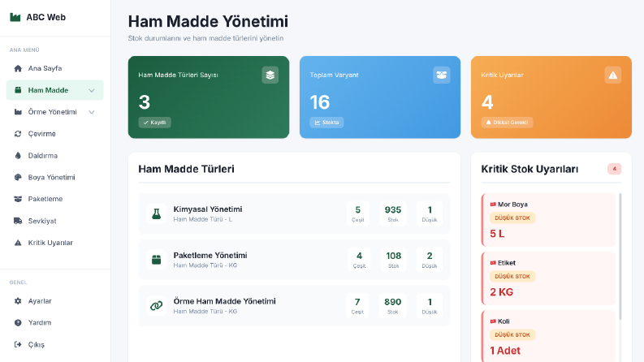Open Yardım help link

coord(54,322)
